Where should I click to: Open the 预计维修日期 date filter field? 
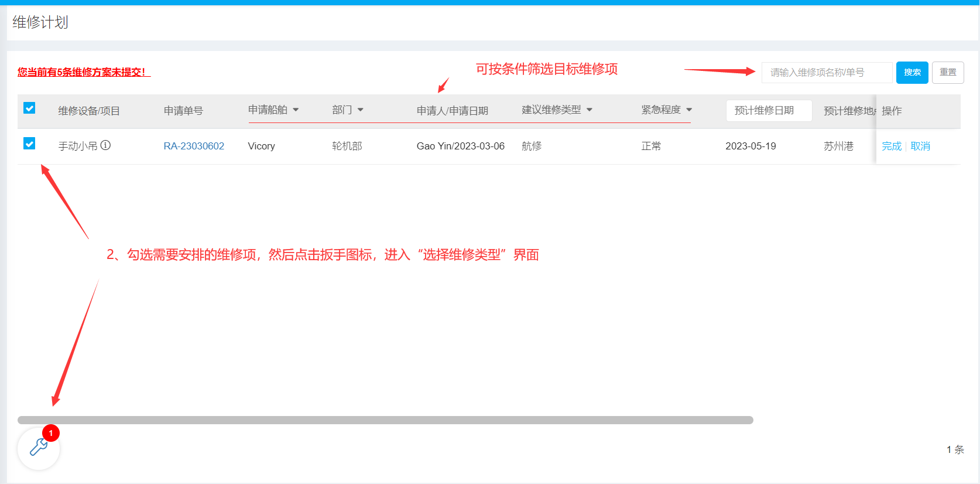click(x=769, y=111)
